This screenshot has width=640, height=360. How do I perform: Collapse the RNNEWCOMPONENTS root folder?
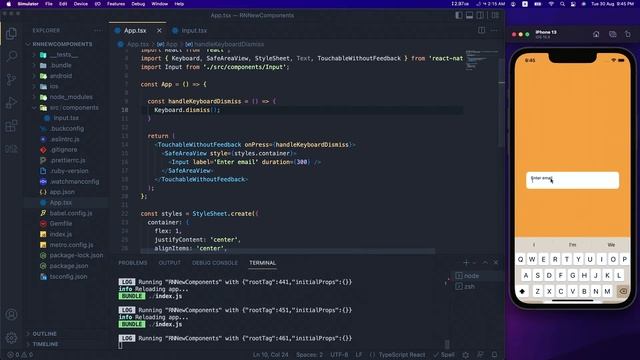(x=62, y=44)
